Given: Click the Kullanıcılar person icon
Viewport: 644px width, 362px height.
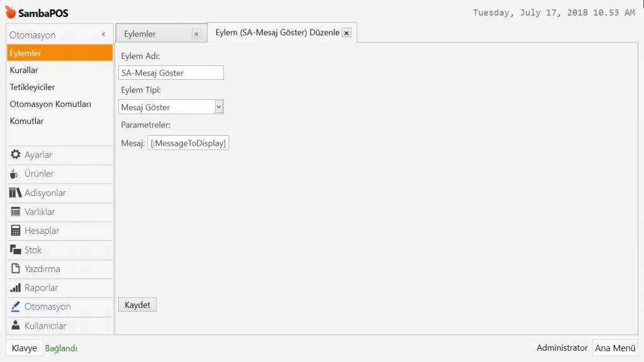Looking at the screenshot, I should [x=16, y=326].
